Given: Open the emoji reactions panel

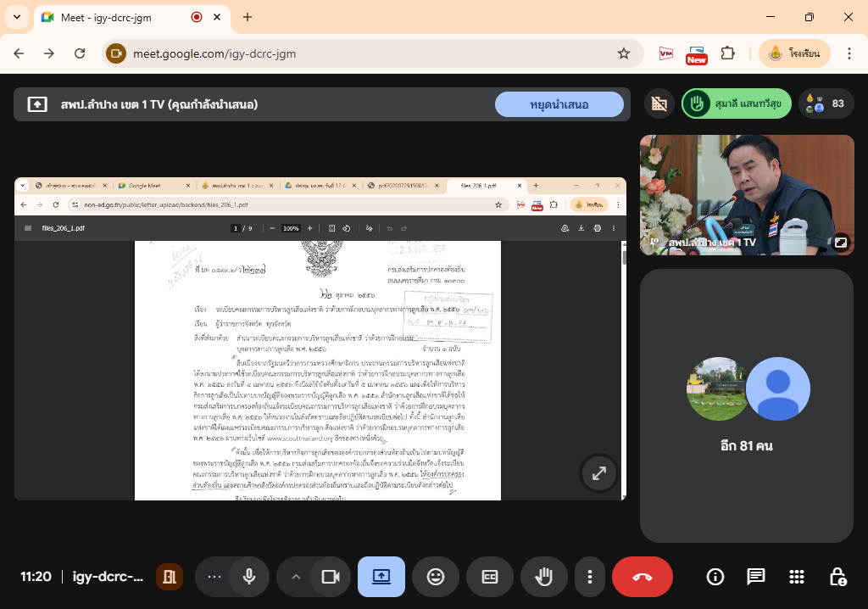Looking at the screenshot, I should (436, 577).
